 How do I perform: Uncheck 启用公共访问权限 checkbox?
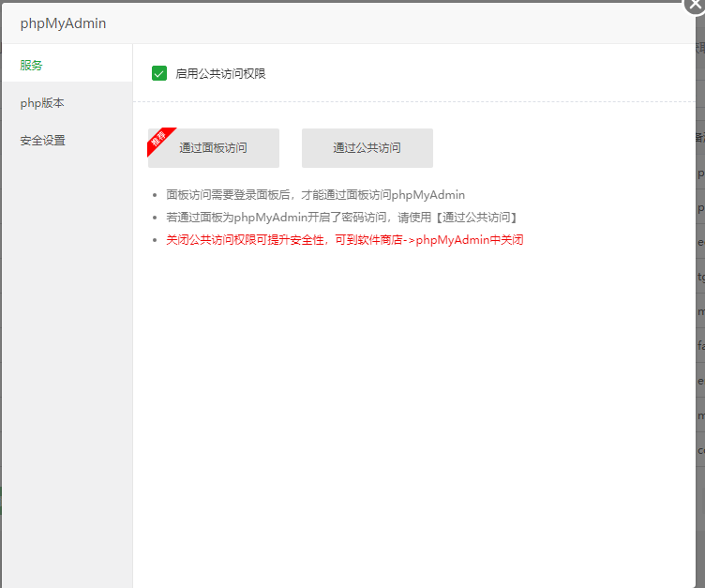click(x=159, y=73)
